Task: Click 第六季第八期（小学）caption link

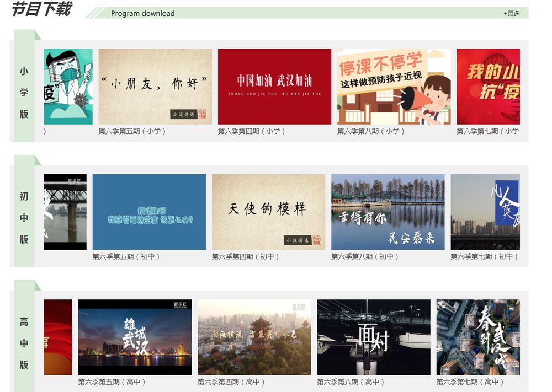Action: (371, 131)
